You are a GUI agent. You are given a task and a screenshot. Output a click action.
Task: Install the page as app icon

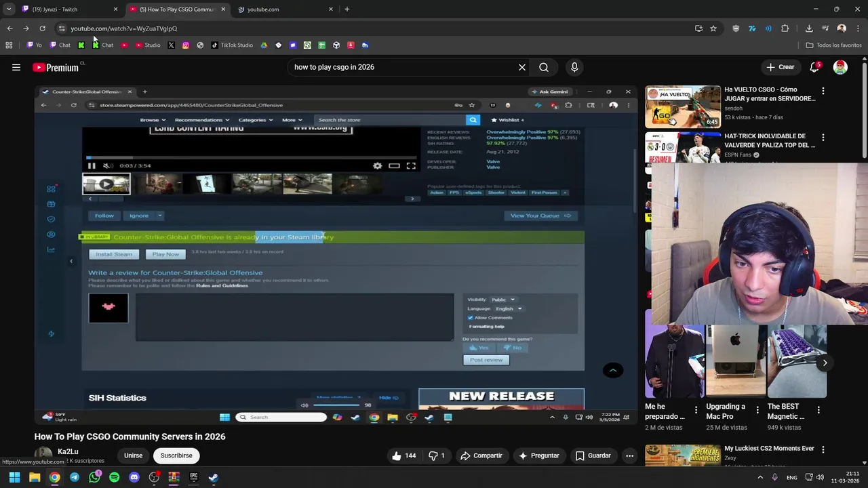[698, 28]
